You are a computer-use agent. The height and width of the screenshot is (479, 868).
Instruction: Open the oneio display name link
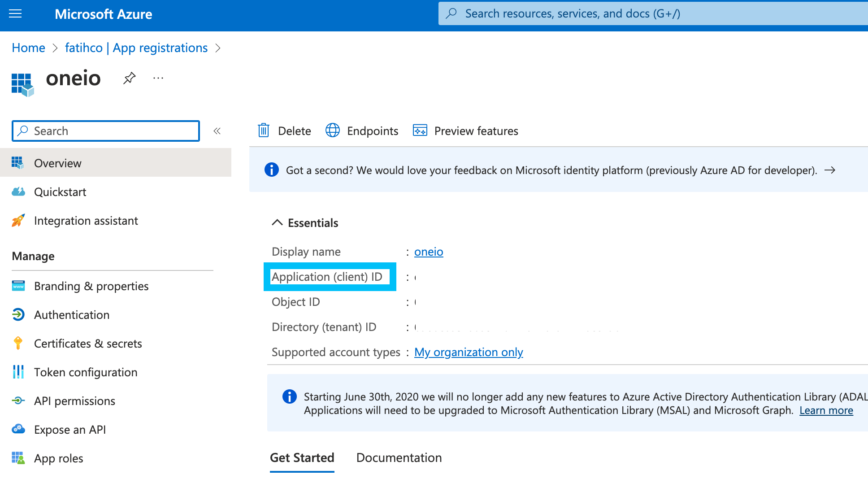(429, 252)
